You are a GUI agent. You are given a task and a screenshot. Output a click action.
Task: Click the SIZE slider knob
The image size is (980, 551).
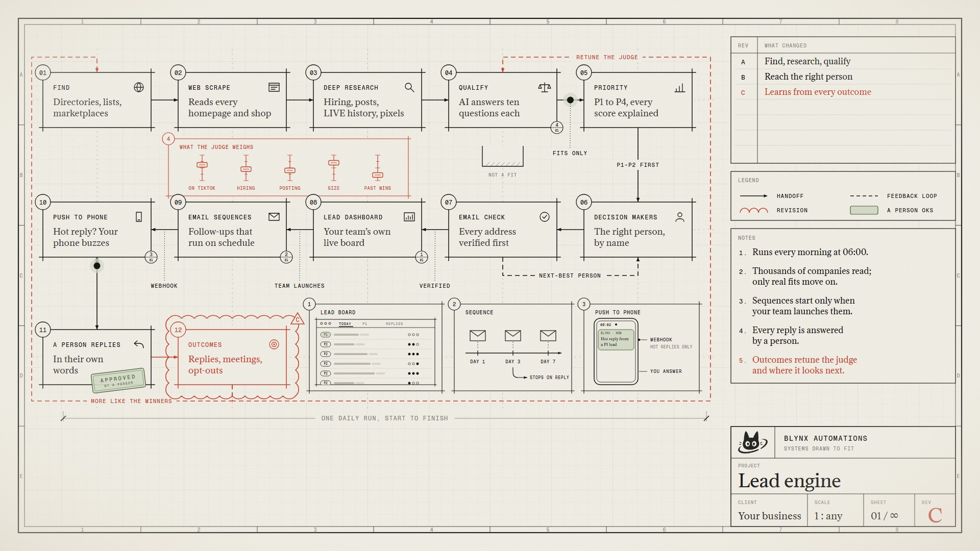pyautogui.click(x=334, y=163)
